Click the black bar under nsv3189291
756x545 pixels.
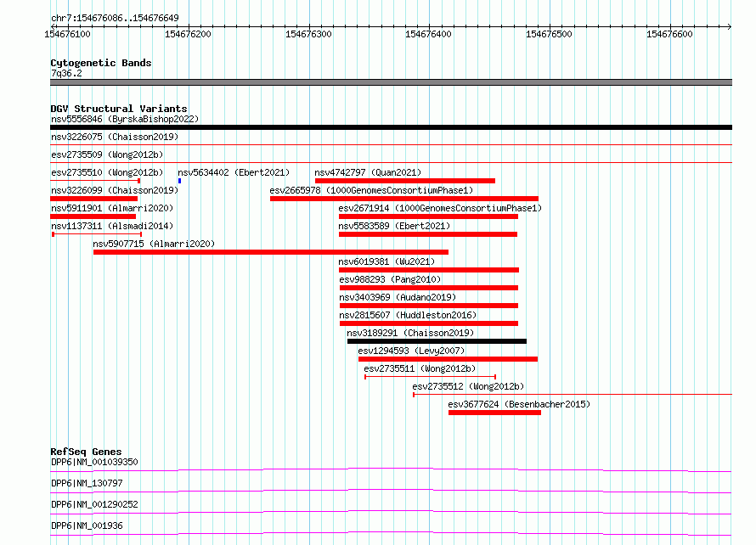point(437,341)
